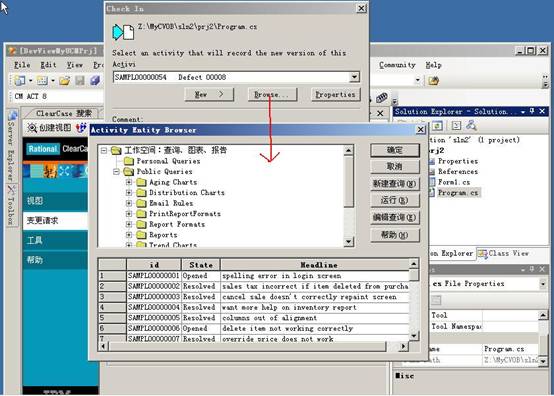The height and width of the screenshot is (396, 554).
Task: Click the View Class Diagram icon in Solution Explorer
Action: (471, 125)
